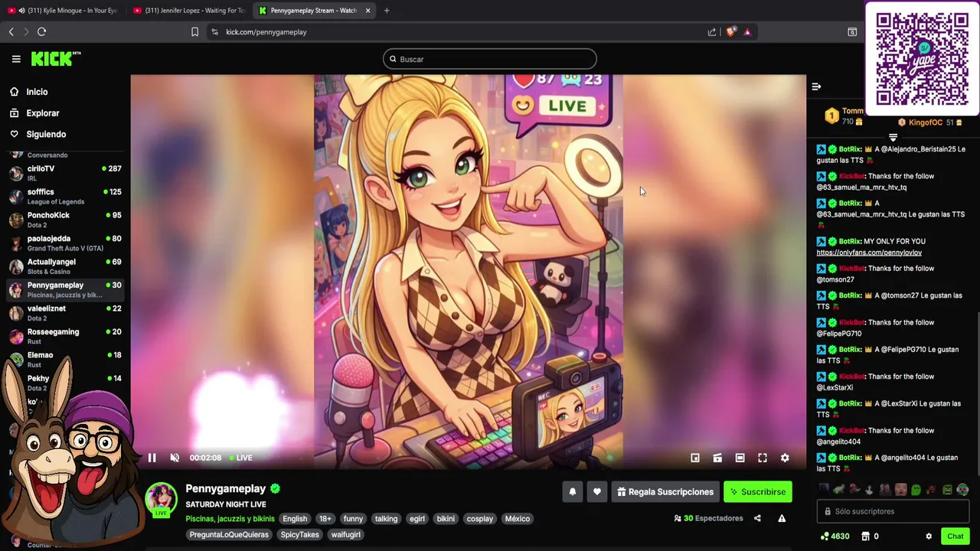Open paolaojedda channel in sidebar

click(x=65, y=243)
